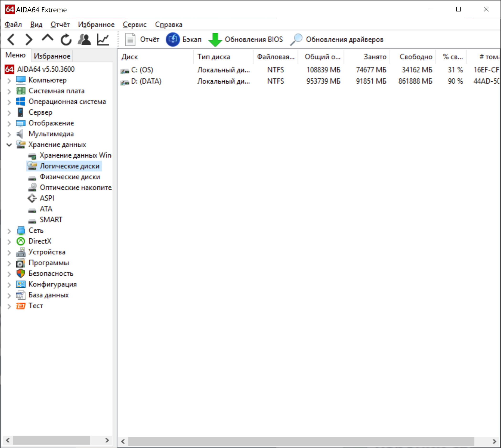Expand the База данных node chevron

[x=9, y=296]
